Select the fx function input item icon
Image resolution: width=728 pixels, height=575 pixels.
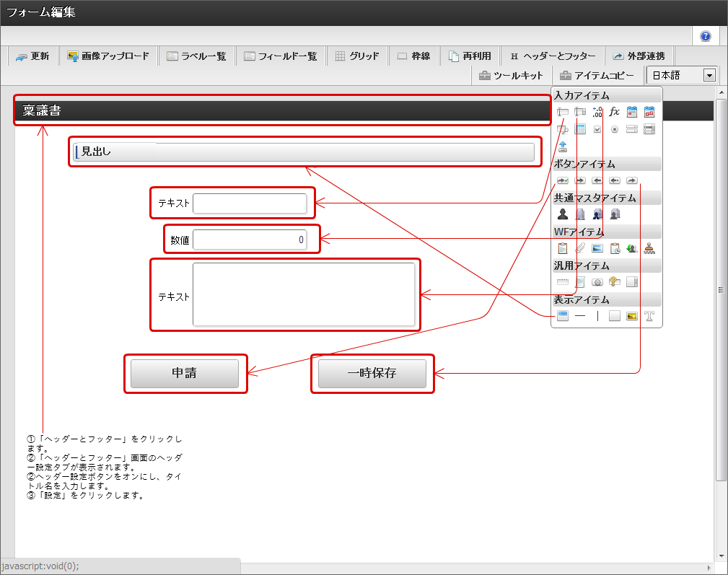tap(614, 112)
